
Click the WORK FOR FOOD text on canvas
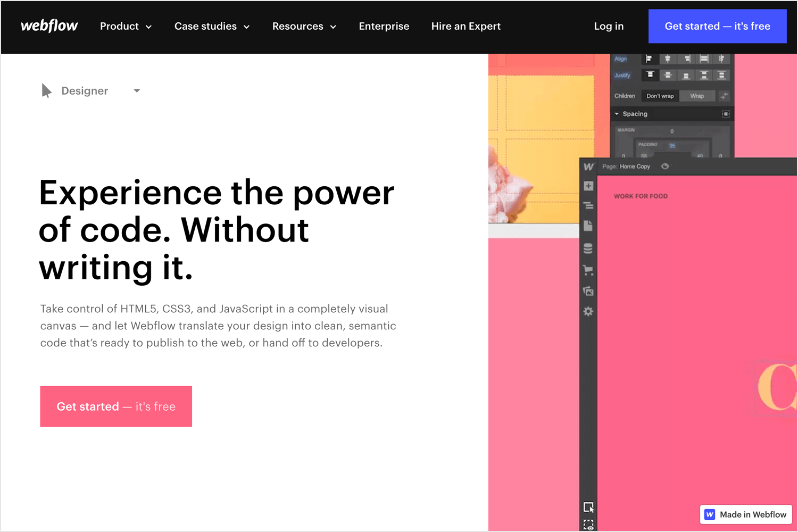coord(641,196)
